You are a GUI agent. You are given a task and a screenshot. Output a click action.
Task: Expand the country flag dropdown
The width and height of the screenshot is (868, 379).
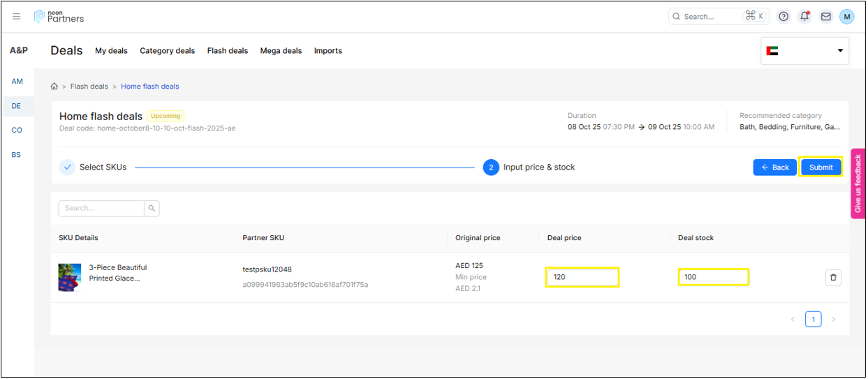pos(804,51)
